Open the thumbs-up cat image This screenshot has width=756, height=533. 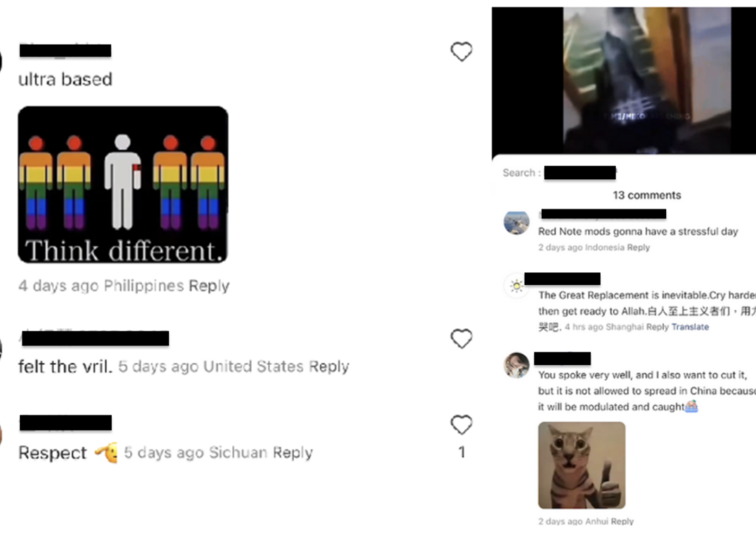(581, 466)
